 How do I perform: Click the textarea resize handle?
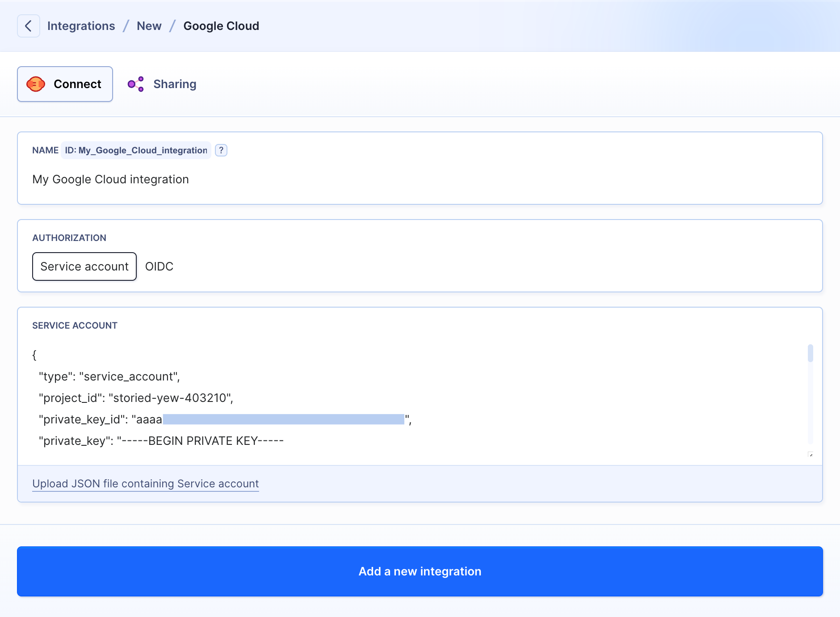tap(811, 455)
